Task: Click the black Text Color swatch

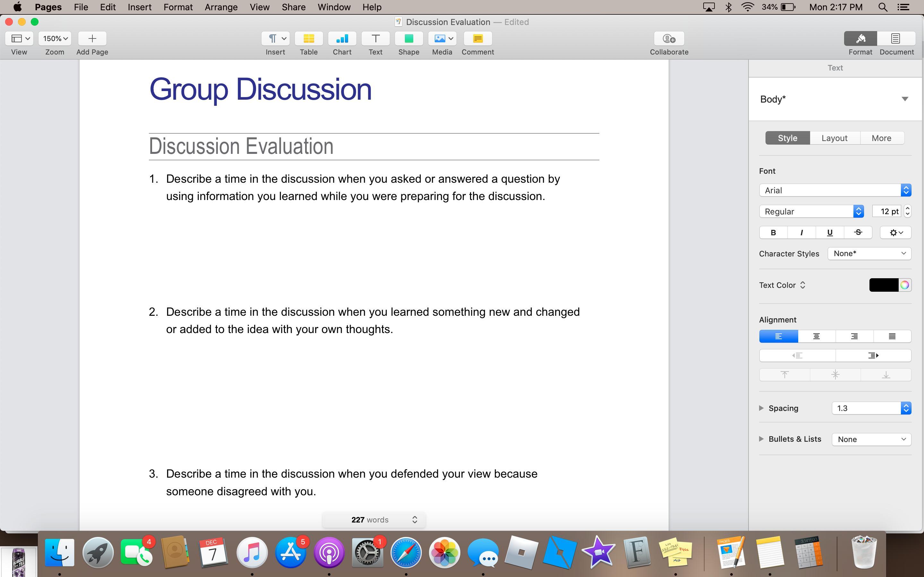Action: [883, 285]
